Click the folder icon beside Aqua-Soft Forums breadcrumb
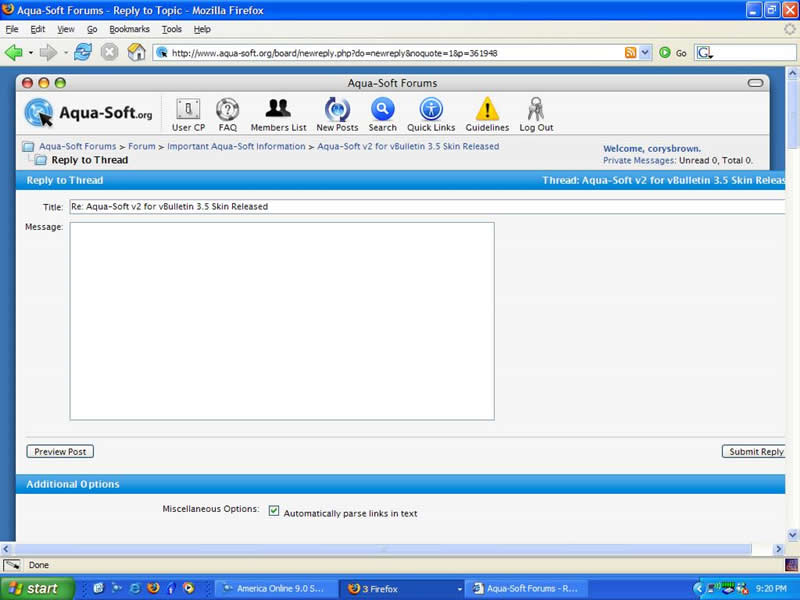This screenshot has height=600, width=800. coord(28,147)
